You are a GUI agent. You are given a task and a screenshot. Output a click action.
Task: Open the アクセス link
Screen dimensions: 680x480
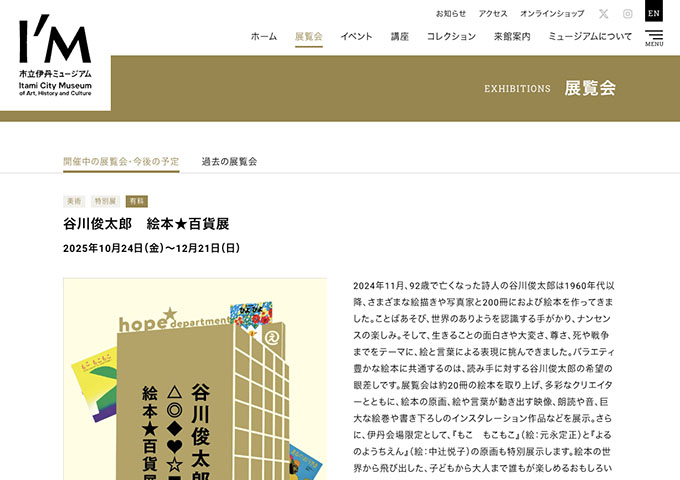pos(493,14)
